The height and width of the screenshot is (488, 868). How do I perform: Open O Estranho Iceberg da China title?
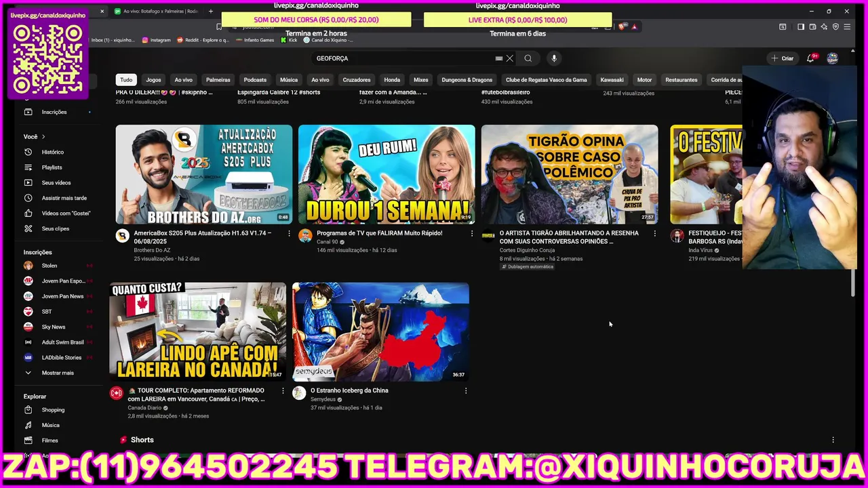click(x=349, y=390)
